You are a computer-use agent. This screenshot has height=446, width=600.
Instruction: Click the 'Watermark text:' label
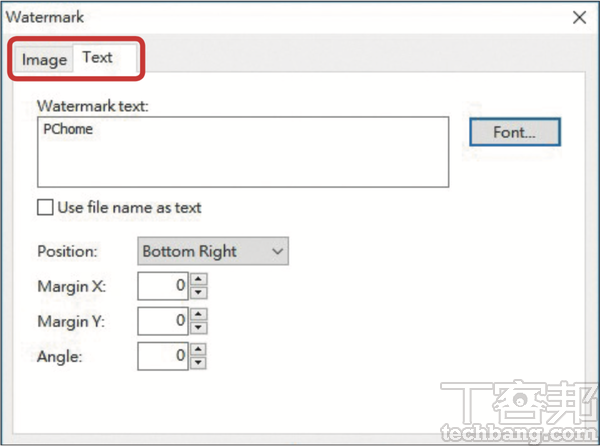click(92, 106)
